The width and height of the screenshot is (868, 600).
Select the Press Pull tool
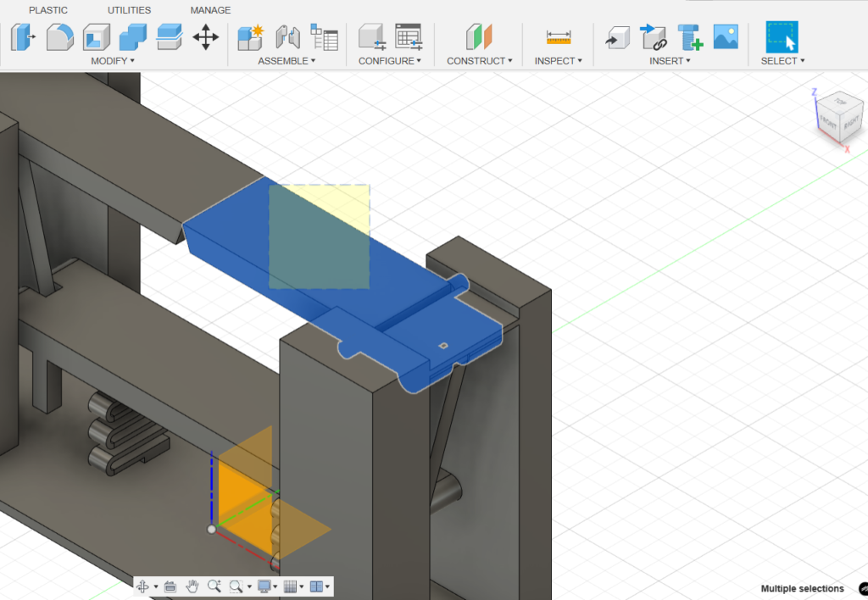tap(23, 37)
